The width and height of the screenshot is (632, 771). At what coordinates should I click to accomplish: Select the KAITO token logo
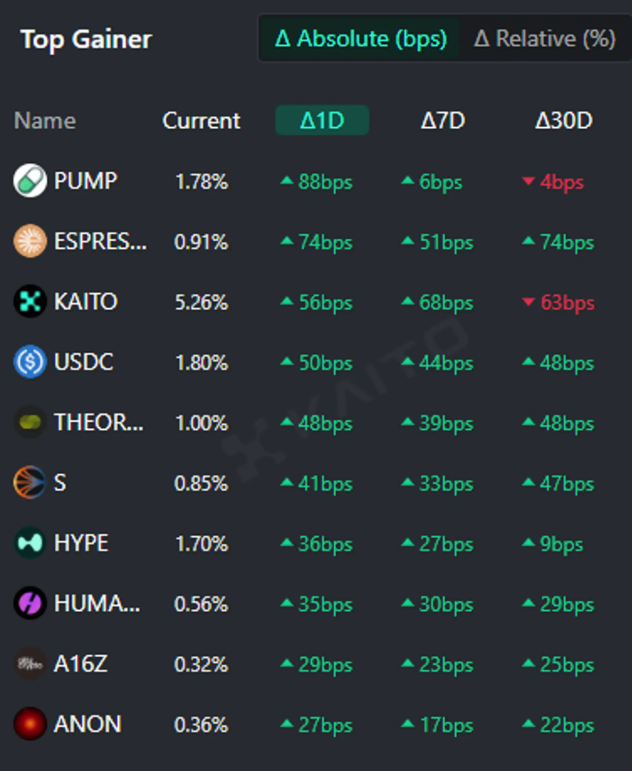point(30,302)
